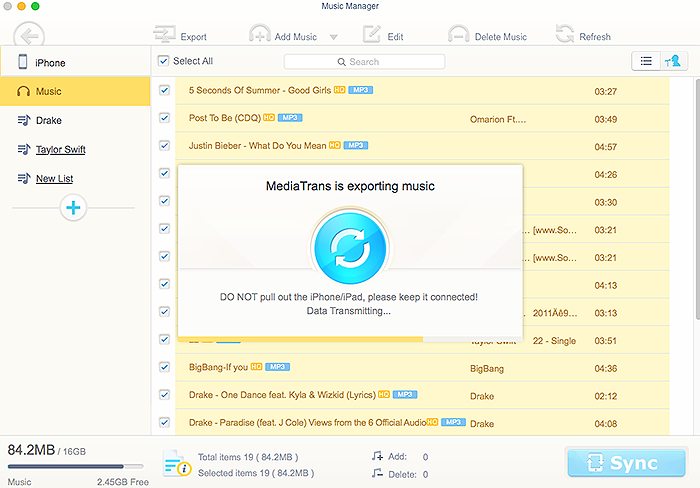Click the Add Music headphone icon
This screenshot has height=488, width=700.
point(259,33)
